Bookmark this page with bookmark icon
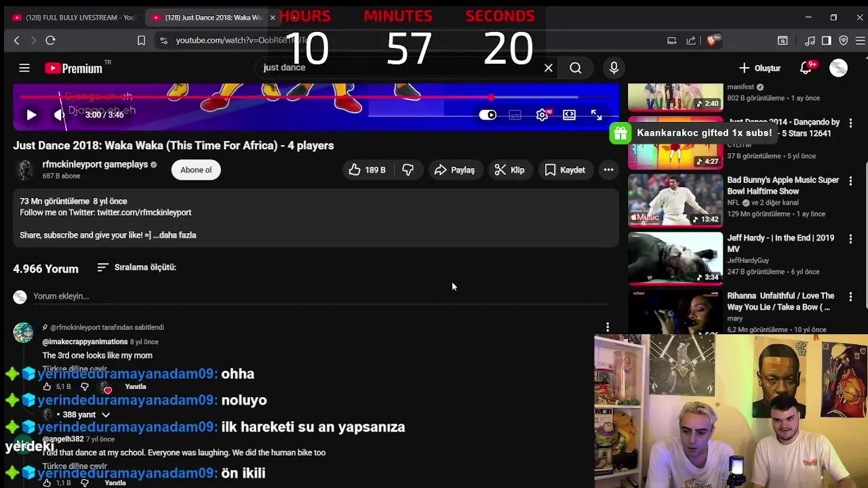Screen dimensions: 868x488 [x=141, y=41]
